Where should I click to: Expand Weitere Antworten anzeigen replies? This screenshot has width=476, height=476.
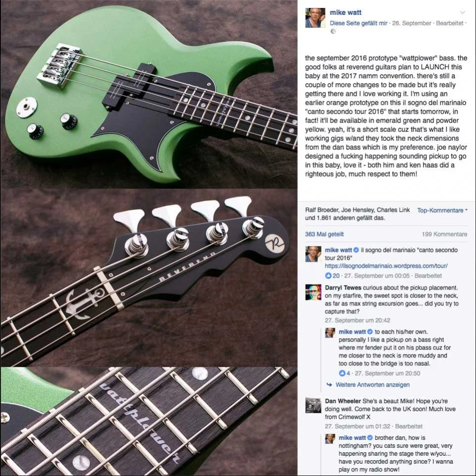tap(372, 384)
